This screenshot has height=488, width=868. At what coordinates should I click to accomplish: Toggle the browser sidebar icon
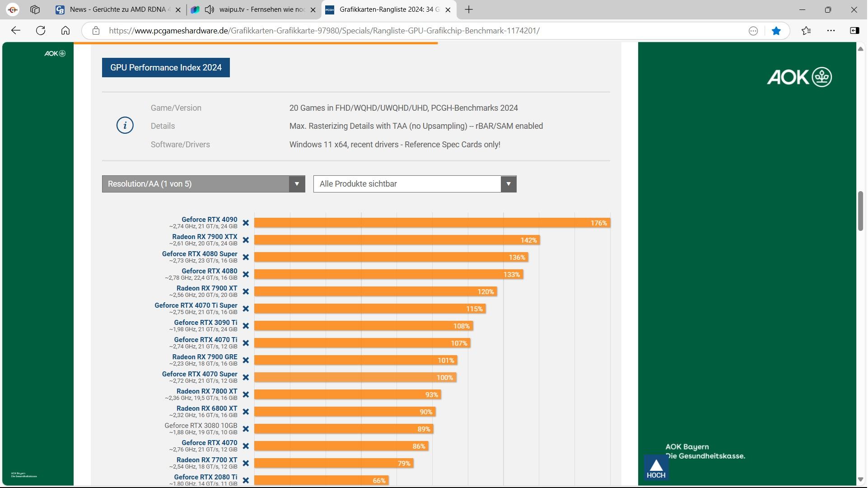854,31
